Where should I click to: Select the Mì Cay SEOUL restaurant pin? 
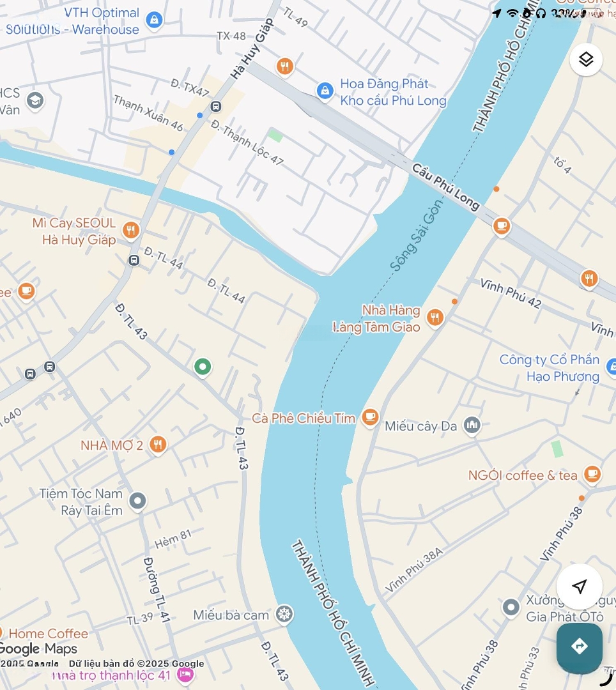coord(131,230)
